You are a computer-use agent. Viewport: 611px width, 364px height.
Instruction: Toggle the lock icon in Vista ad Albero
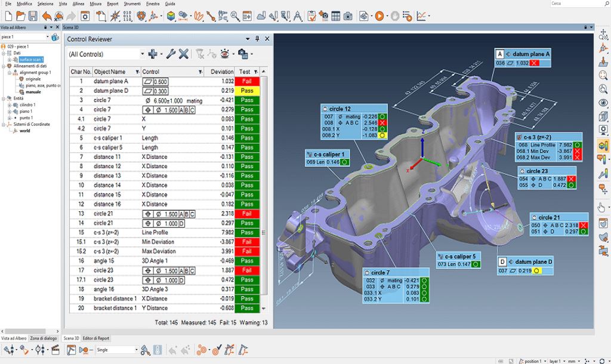click(x=46, y=27)
